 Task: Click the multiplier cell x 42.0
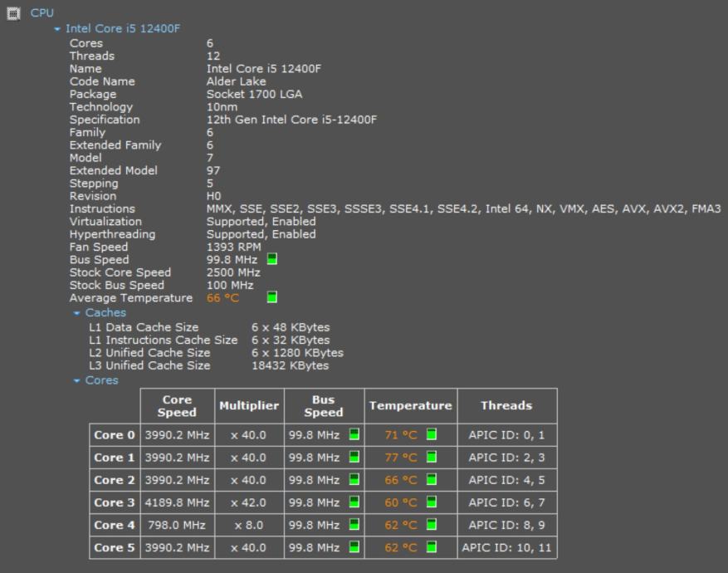[249, 502]
